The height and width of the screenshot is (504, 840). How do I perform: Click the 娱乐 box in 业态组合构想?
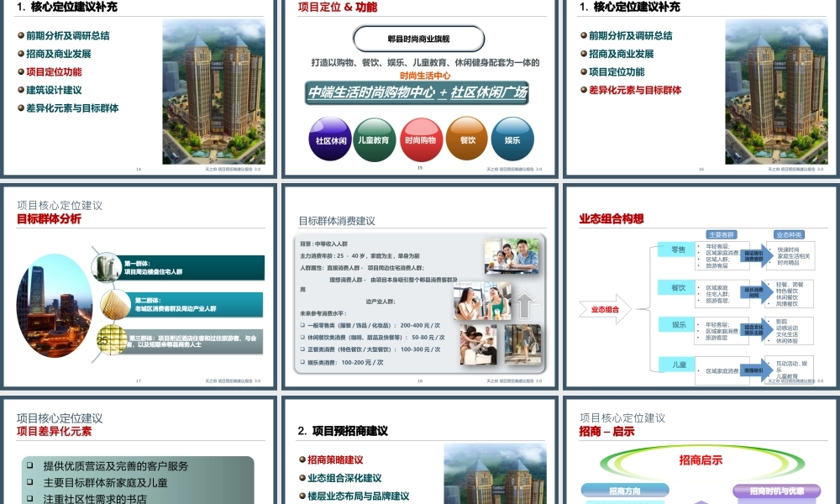(678, 324)
